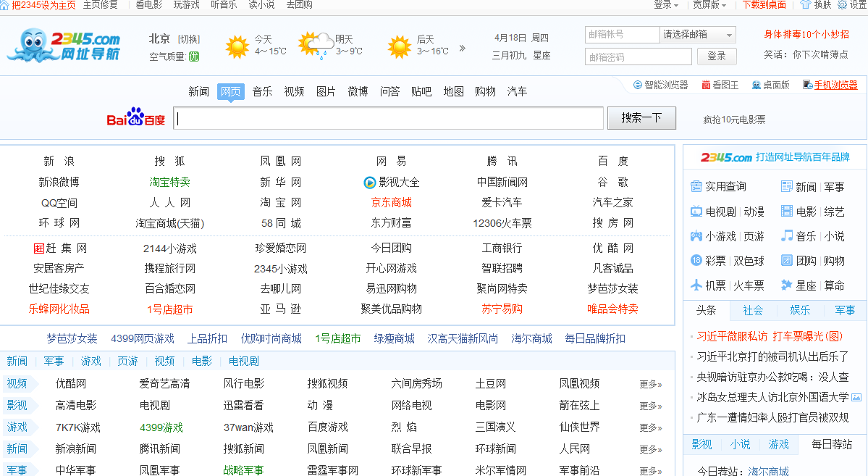Viewport: 868px width, 476px height.
Task: Click 切换 to change city from 北京
Action: [189, 39]
